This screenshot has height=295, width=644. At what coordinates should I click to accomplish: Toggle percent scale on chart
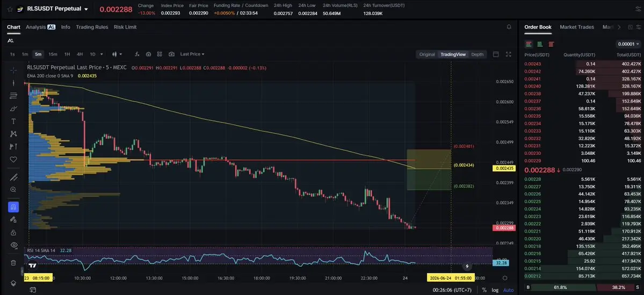point(484,290)
